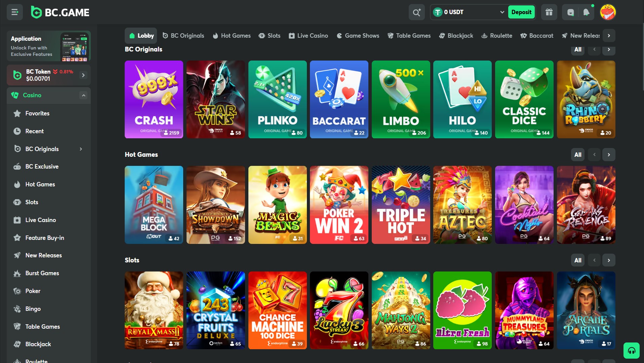Screen dimensions: 644x363
Task: Switch to Roulette tab
Action: point(497,36)
